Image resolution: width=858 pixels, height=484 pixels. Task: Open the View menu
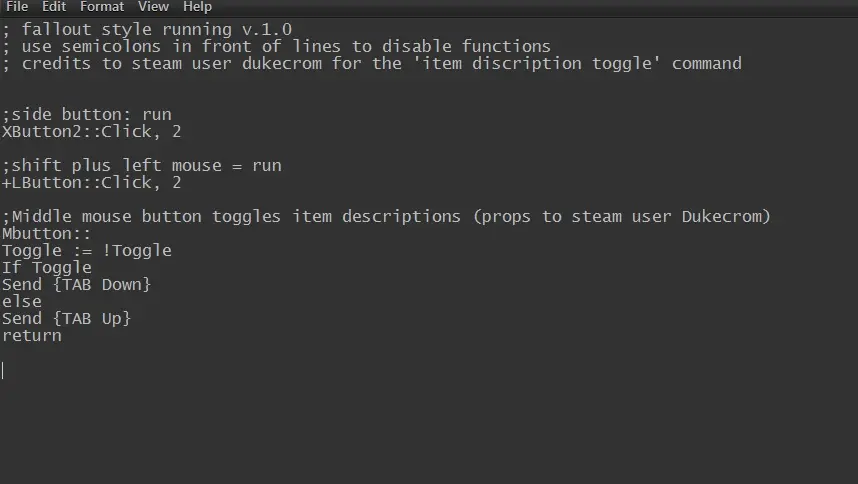pos(153,7)
